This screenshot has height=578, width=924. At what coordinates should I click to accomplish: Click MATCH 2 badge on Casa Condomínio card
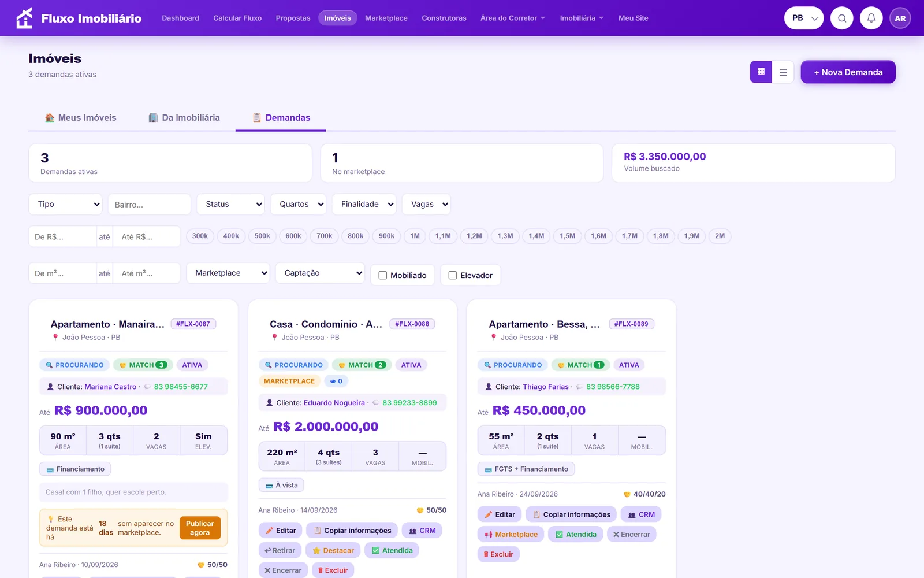point(362,365)
